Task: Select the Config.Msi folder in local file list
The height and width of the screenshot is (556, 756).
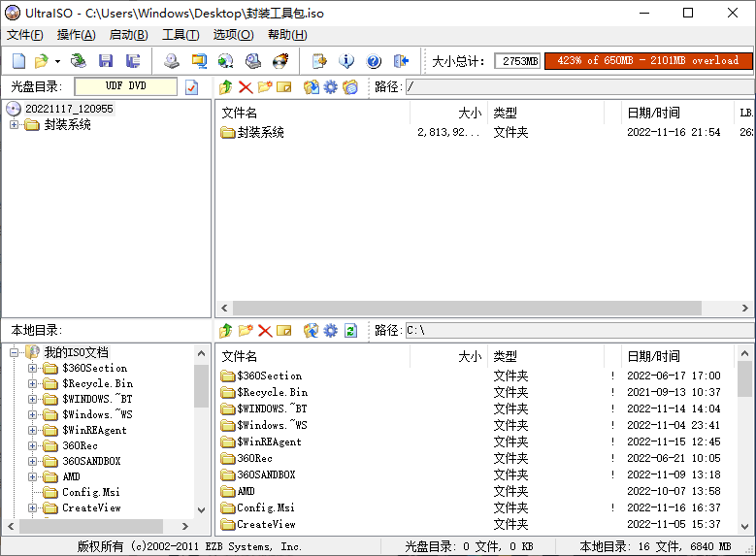Action: pyautogui.click(x=257, y=507)
